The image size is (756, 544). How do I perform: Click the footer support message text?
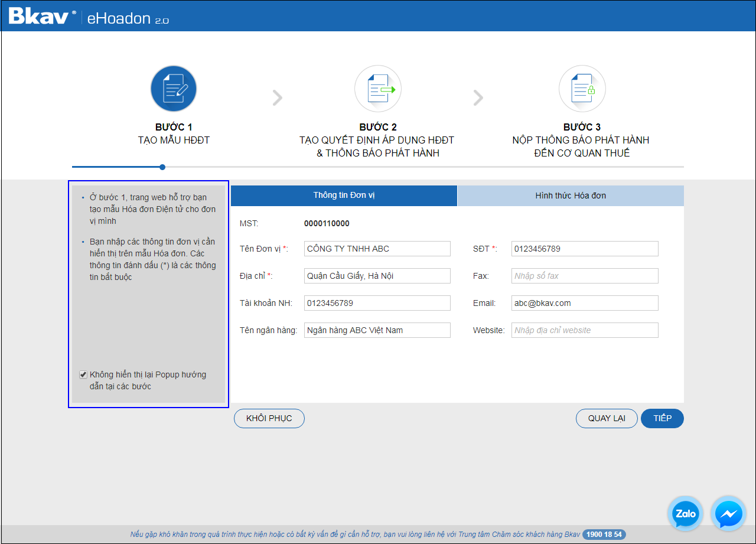click(355, 535)
